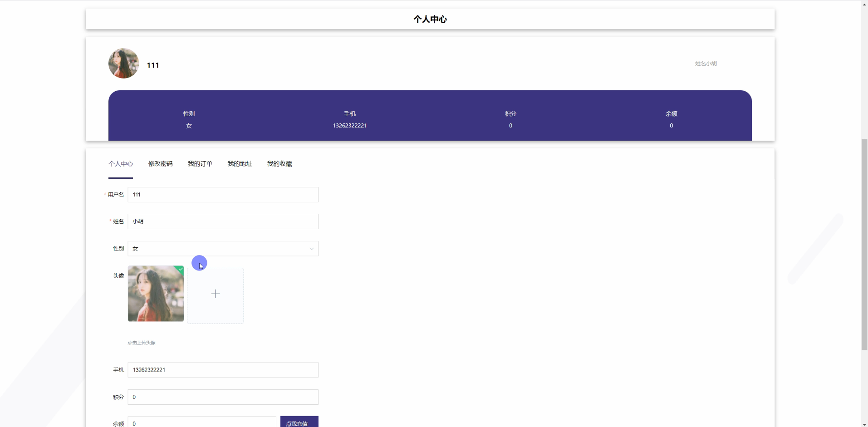
Task: Click the plus icon to upload avatar
Action: [x=216, y=294]
